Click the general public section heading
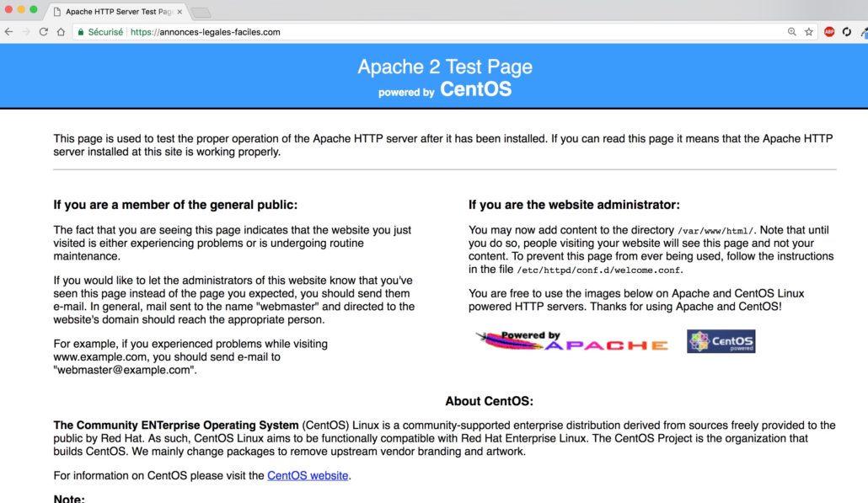 (x=175, y=205)
